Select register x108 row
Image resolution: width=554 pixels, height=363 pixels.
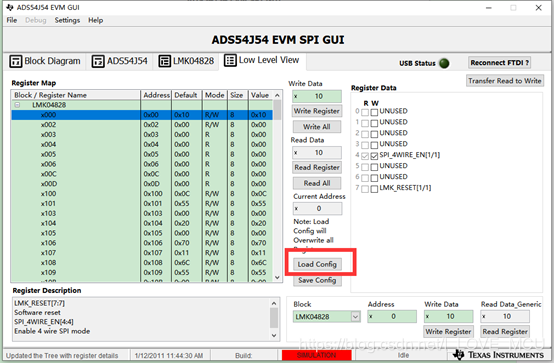[x=142, y=263]
